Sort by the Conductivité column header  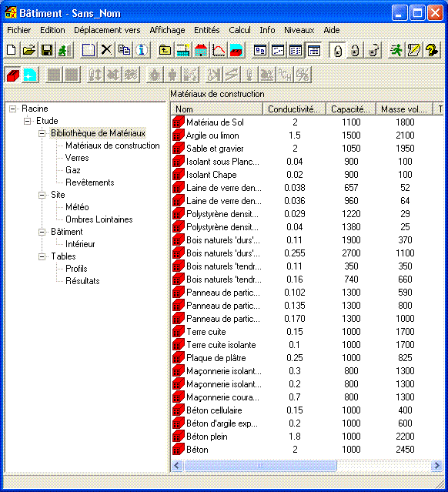(294, 109)
